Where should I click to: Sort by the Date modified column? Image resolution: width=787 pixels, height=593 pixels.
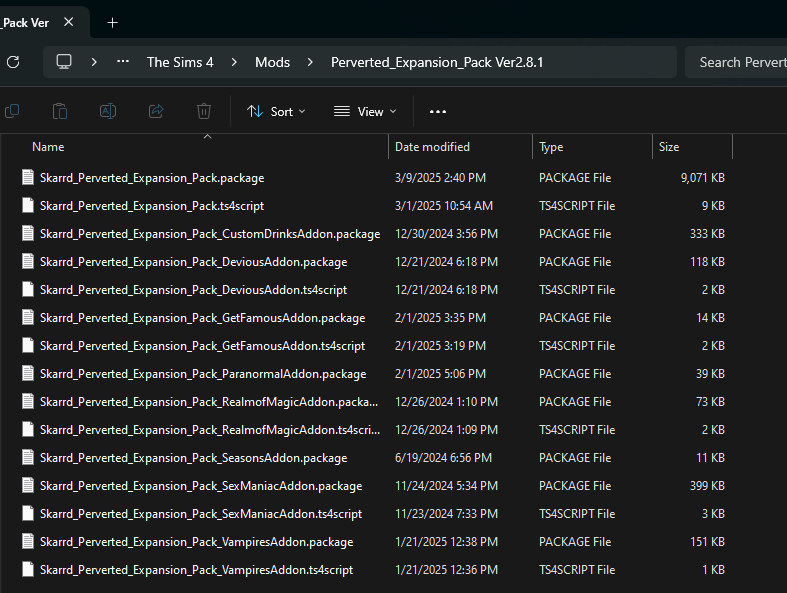[432, 147]
